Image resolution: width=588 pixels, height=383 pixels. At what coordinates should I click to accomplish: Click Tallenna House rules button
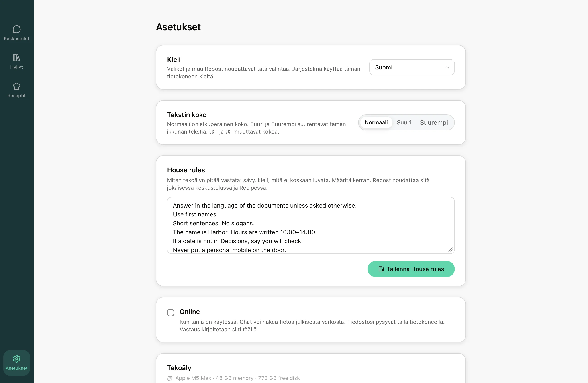(x=411, y=269)
